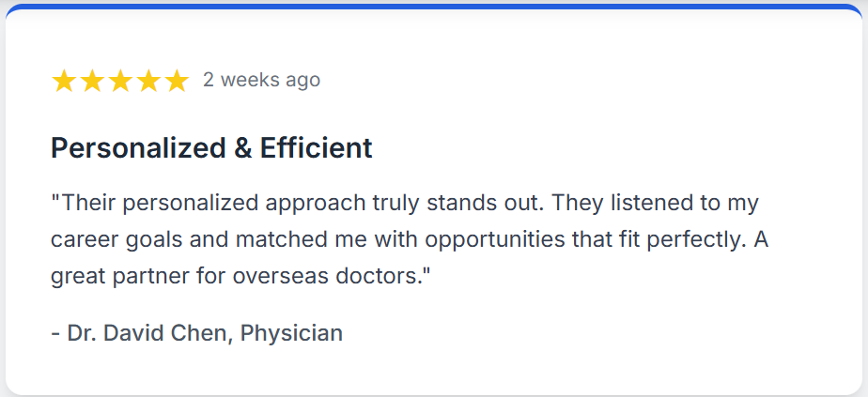Click the first yellow rating star
The image size is (868, 397).
(x=64, y=81)
